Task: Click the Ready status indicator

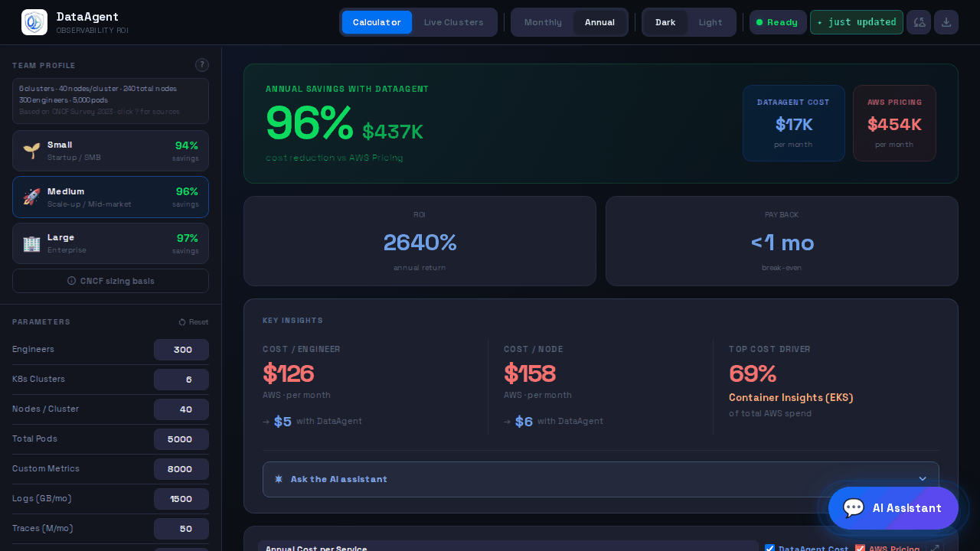Action: coord(778,22)
